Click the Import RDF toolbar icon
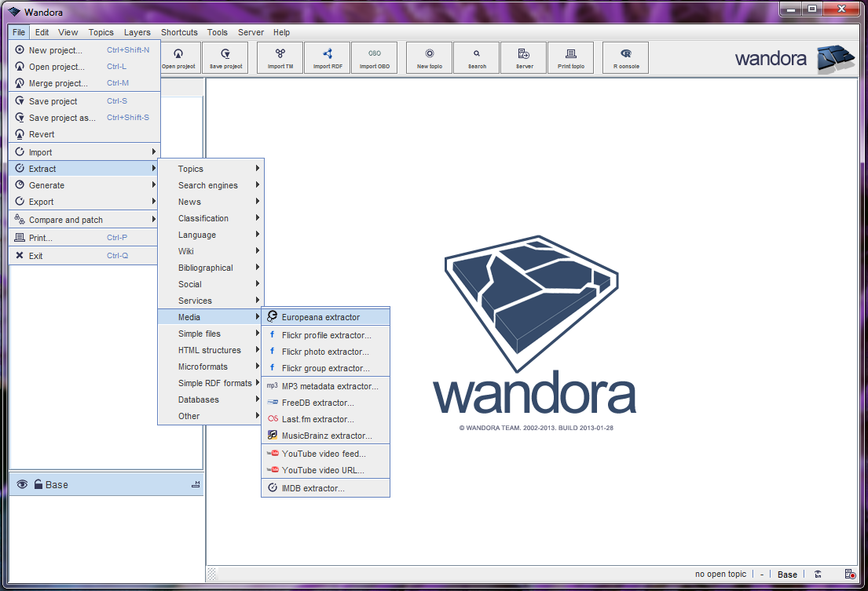This screenshot has width=868, height=591. pyautogui.click(x=327, y=57)
